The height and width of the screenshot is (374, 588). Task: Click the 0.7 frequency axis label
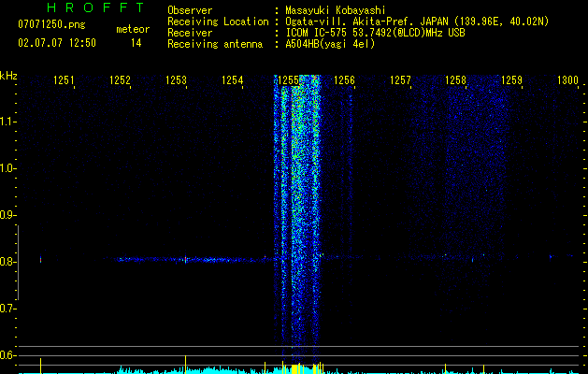click(7, 309)
